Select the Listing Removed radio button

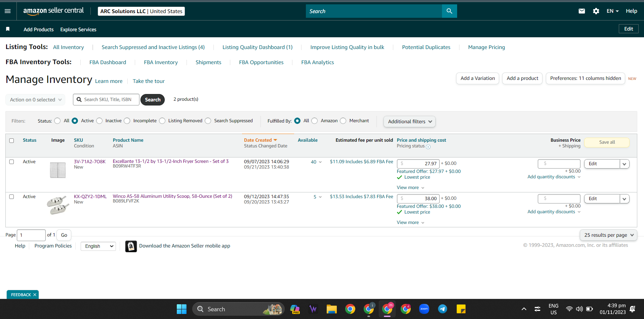pyautogui.click(x=162, y=121)
